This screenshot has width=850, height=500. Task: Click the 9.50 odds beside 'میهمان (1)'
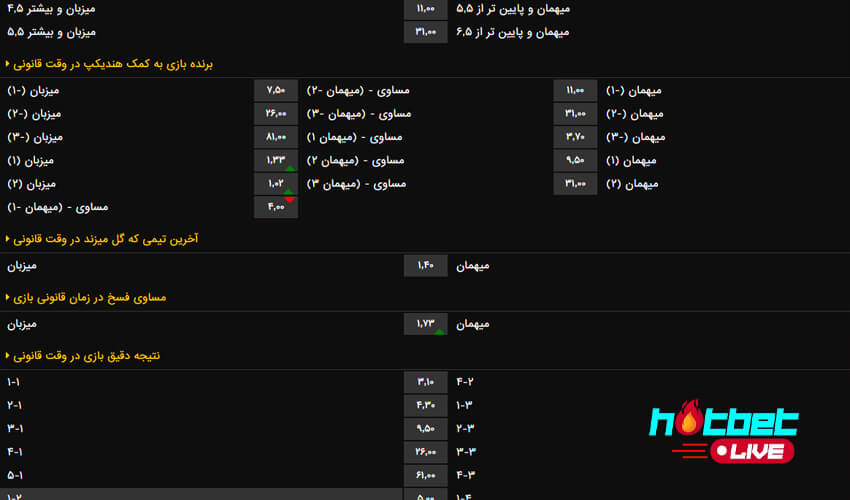(x=575, y=160)
